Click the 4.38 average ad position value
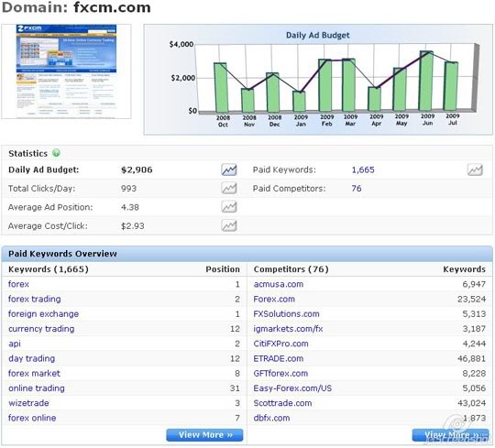The height and width of the screenshot is (448, 495). click(x=130, y=207)
